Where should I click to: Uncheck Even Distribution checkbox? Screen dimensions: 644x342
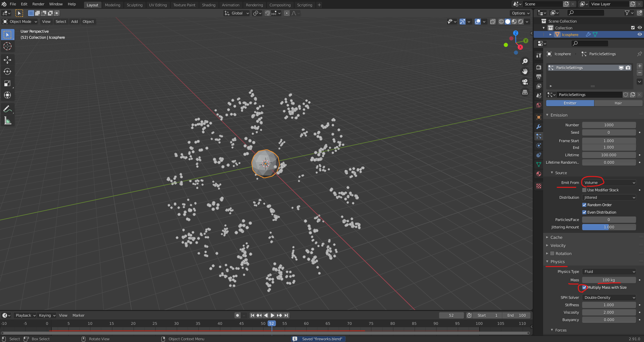coord(584,212)
